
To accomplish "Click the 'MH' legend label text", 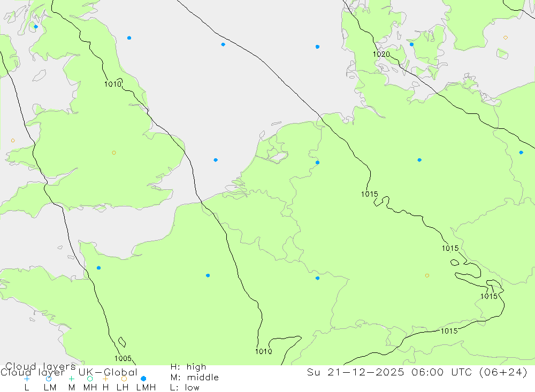I will [90, 388].
